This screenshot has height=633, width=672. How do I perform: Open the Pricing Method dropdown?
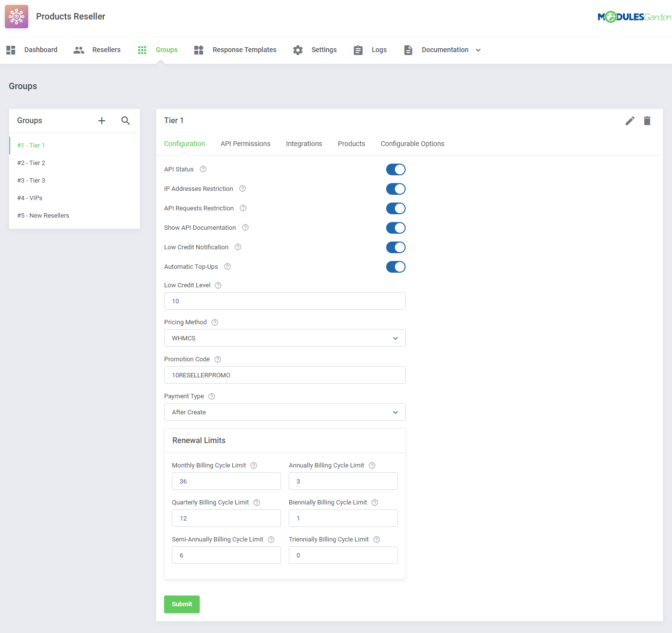284,338
